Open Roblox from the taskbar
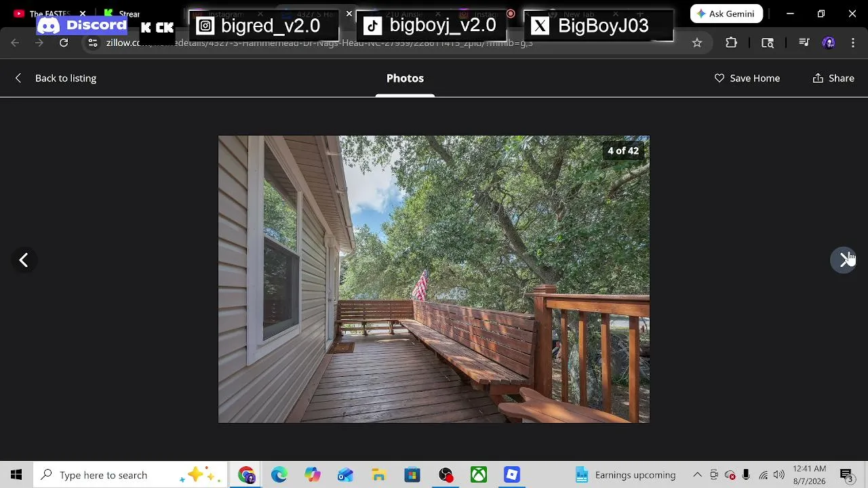 (512, 475)
